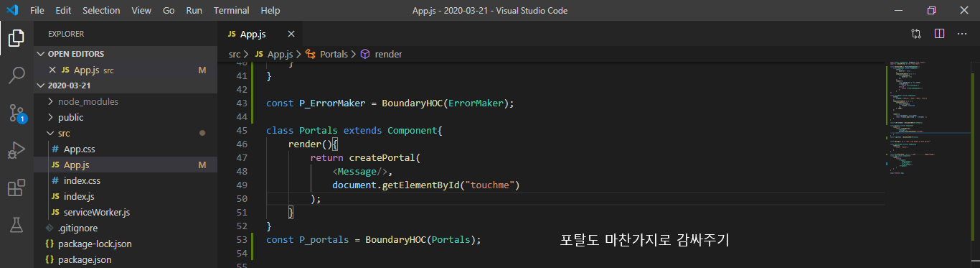The height and width of the screenshot is (268, 980).
Task: Open the Testing flask view
Action: (17, 225)
